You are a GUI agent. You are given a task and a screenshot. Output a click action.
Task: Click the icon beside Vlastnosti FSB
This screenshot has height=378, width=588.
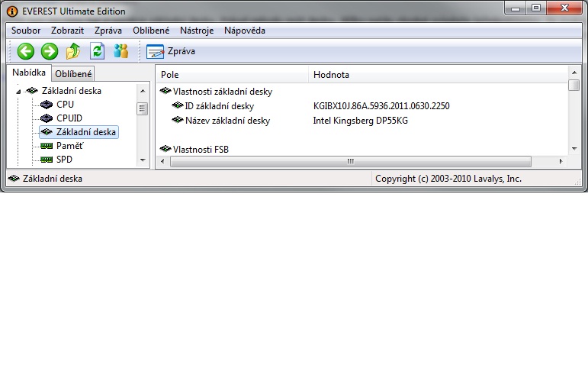point(165,149)
